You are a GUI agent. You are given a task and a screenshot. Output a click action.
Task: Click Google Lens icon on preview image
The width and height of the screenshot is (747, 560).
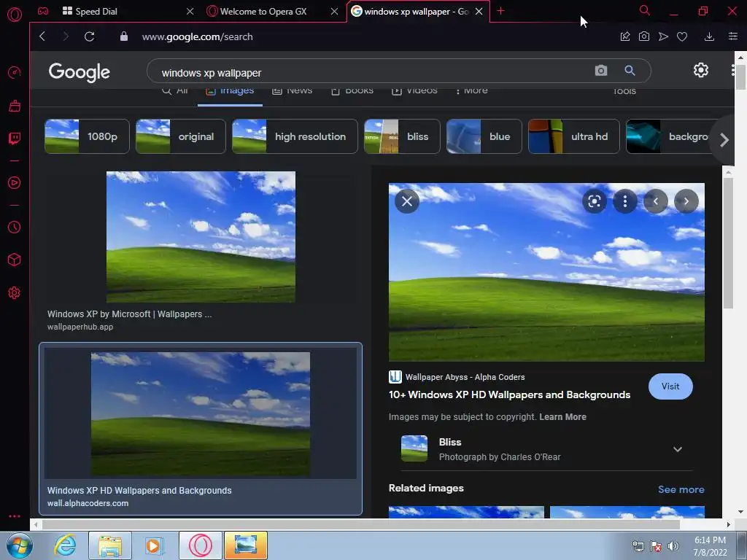point(594,201)
